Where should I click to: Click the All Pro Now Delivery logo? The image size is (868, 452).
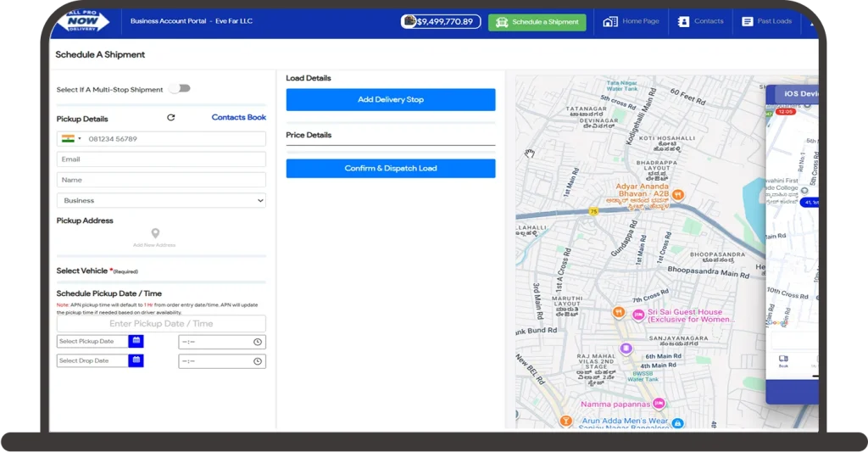point(82,21)
